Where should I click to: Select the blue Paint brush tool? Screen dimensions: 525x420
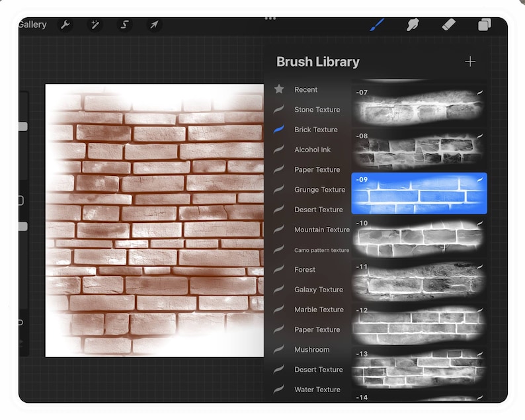pos(377,24)
